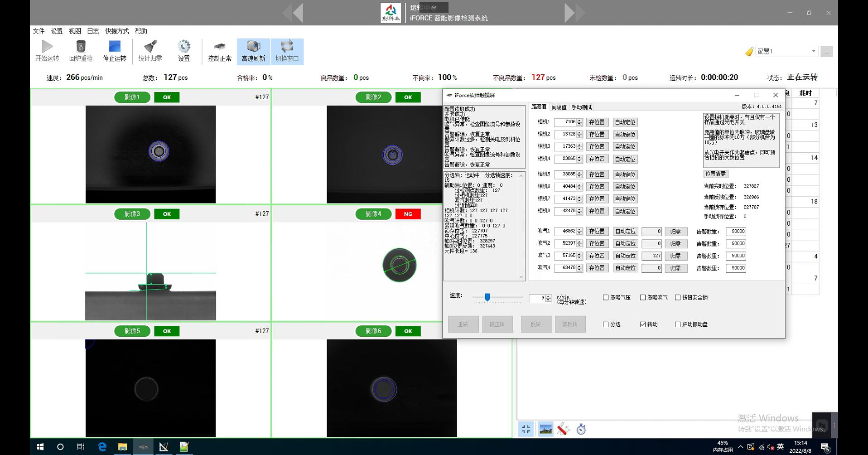Image resolution: width=868 pixels, height=455 pixels.
Task: Click the stopwatch icon at bottom panel
Action: pos(581,429)
